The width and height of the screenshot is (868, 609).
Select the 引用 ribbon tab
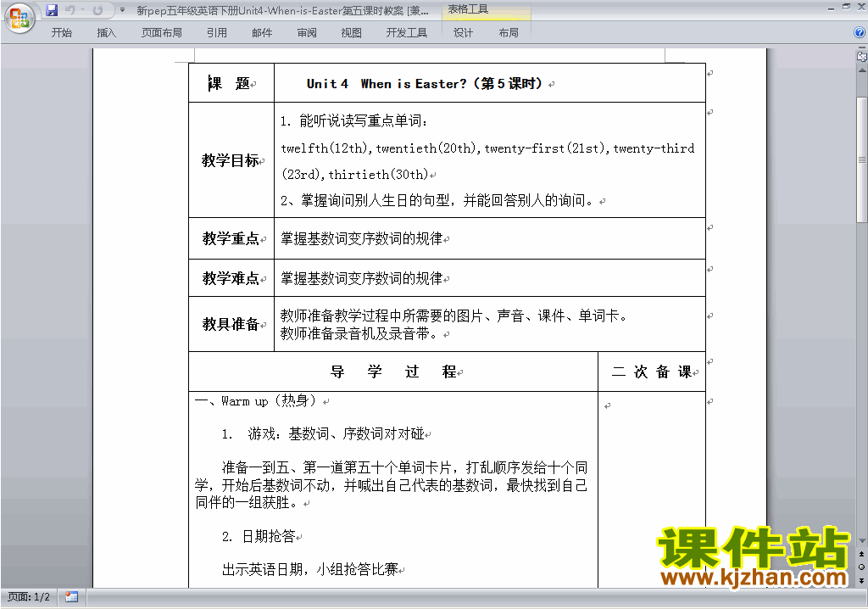point(216,33)
